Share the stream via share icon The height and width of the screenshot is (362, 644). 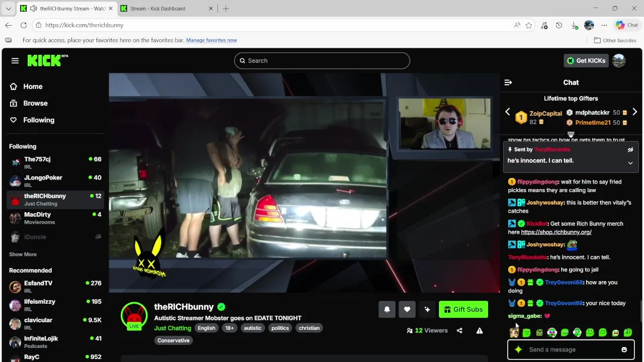[459, 330]
